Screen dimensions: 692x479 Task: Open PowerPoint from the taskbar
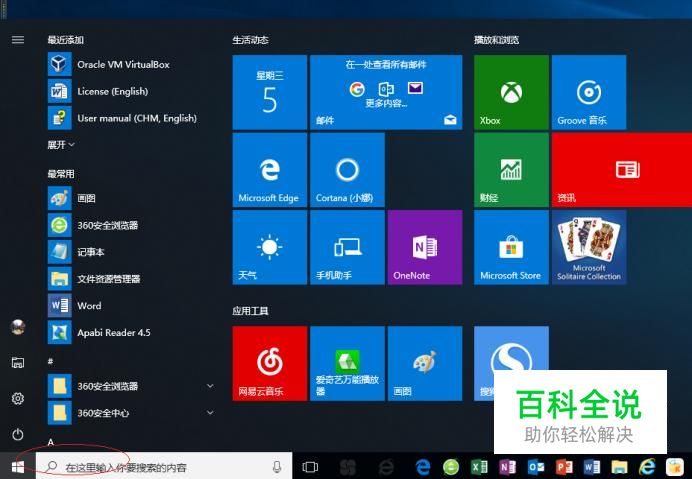point(564,467)
